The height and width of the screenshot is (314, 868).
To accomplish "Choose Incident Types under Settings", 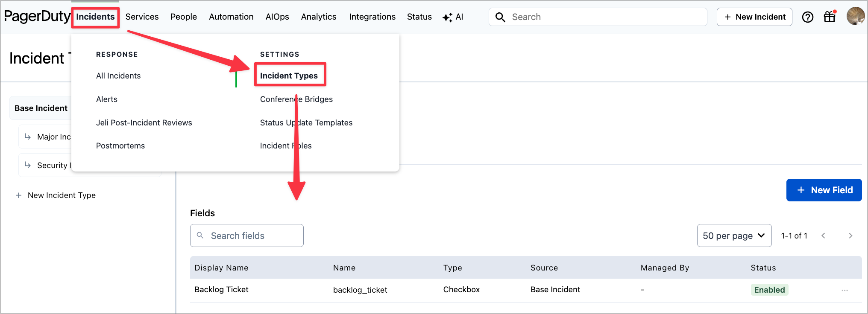I will (289, 76).
